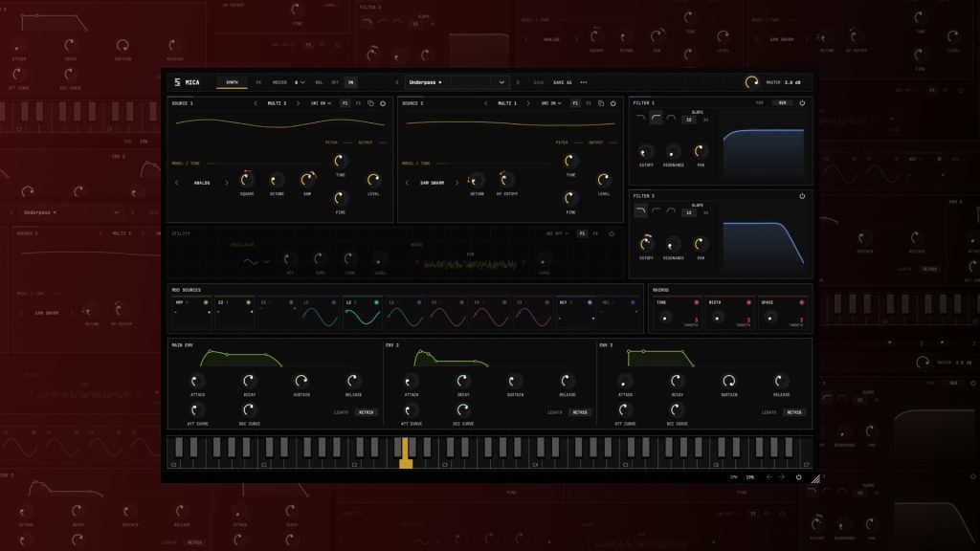Open Utility oscillator waveform dropdown
980x551 pixels.
click(x=256, y=262)
